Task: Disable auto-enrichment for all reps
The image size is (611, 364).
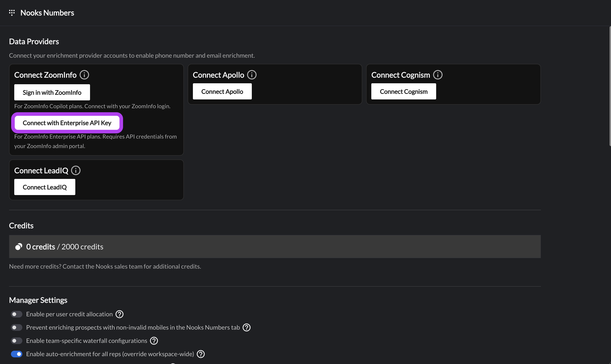Action: (x=16, y=354)
